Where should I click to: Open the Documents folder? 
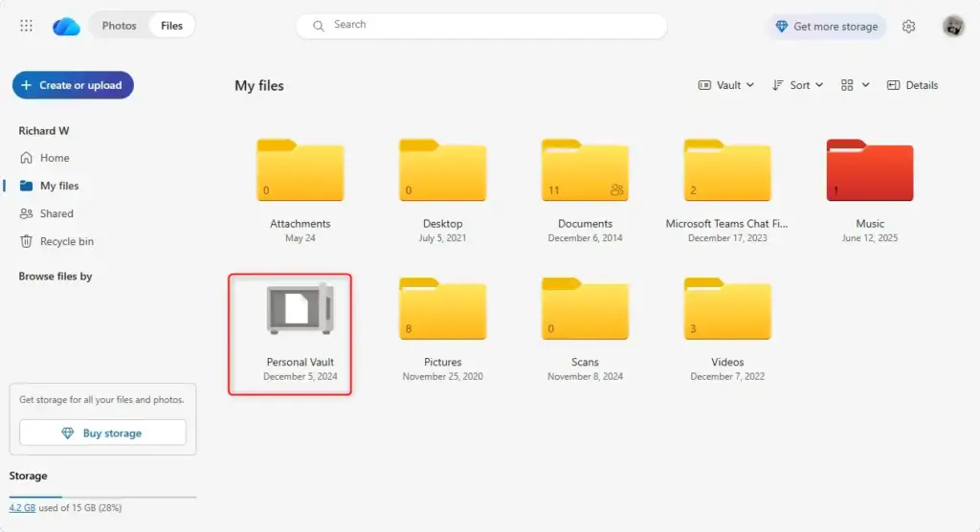pyautogui.click(x=585, y=170)
